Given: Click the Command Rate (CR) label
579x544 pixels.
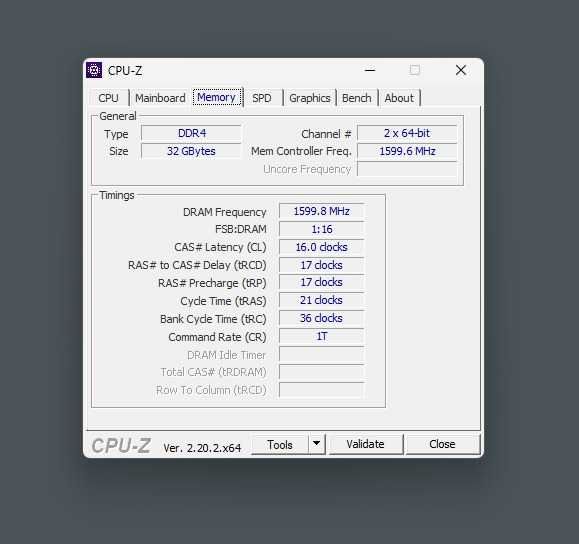Looking at the screenshot, I should [217, 337].
